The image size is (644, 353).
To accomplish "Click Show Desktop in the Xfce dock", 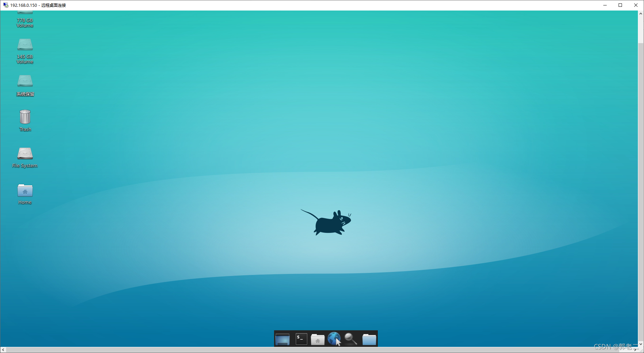I will point(282,339).
